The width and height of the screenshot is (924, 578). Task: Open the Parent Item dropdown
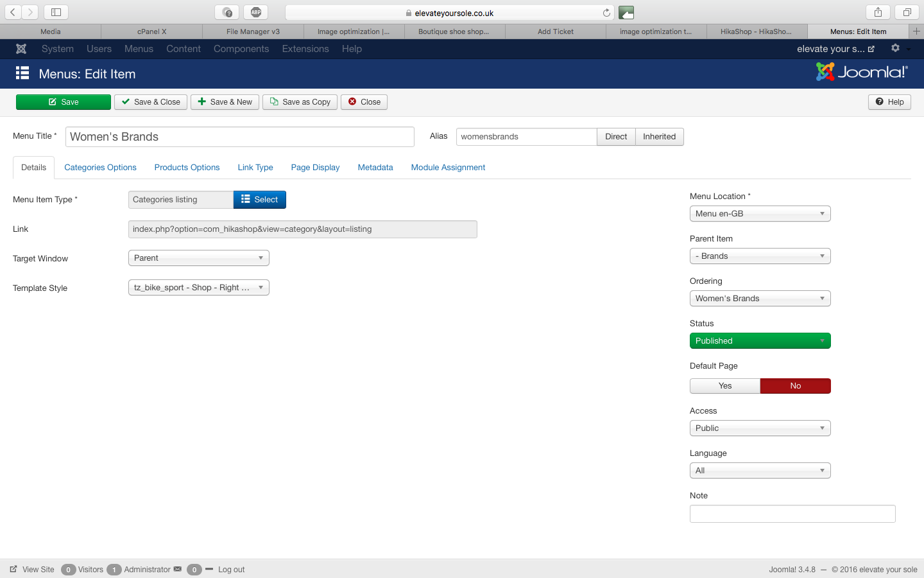tap(760, 256)
